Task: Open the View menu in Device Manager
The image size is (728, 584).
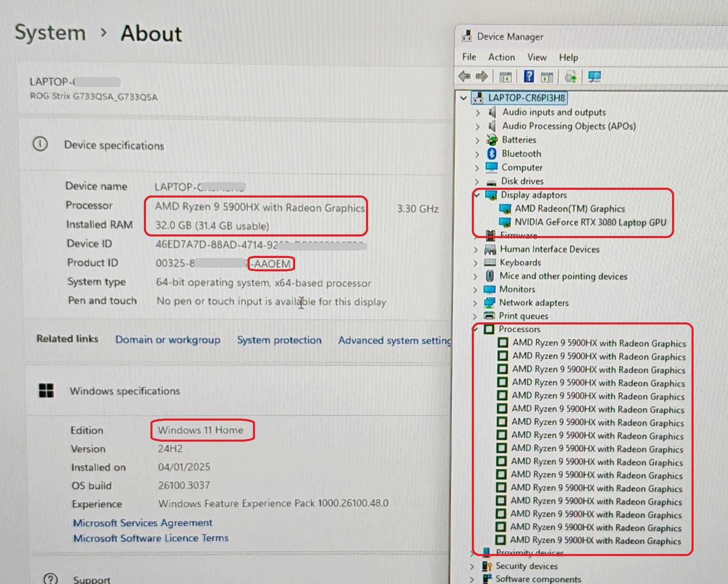Action: 537,57
